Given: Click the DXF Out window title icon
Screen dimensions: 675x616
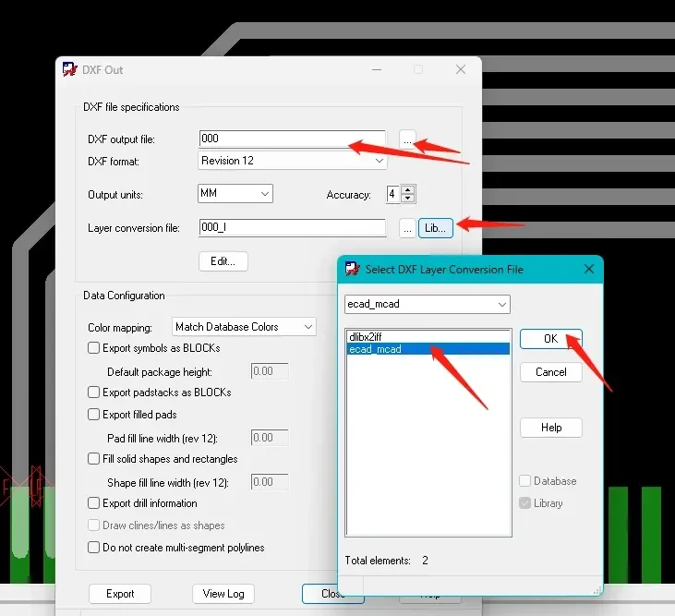Looking at the screenshot, I should (70, 69).
